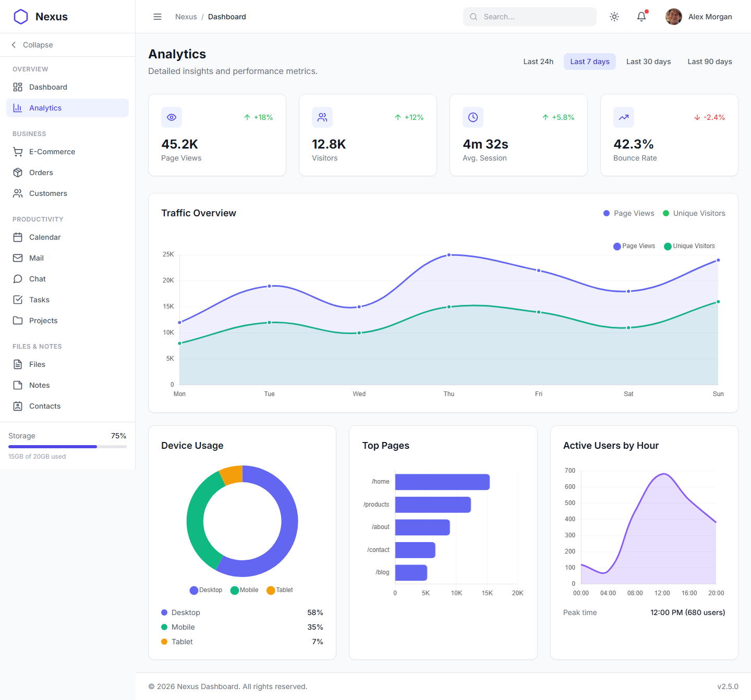
Task: Click the Alex Morgan user name
Action: [710, 17]
